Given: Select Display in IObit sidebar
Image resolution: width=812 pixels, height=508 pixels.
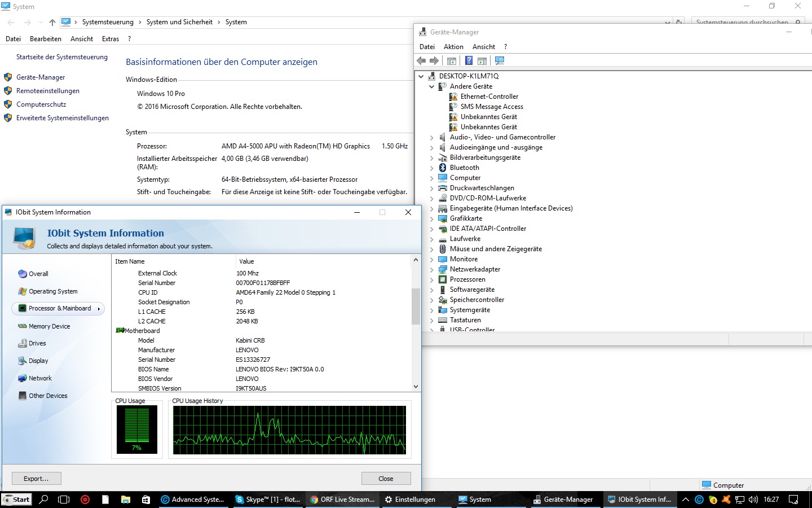Looking at the screenshot, I should tap(38, 361).
